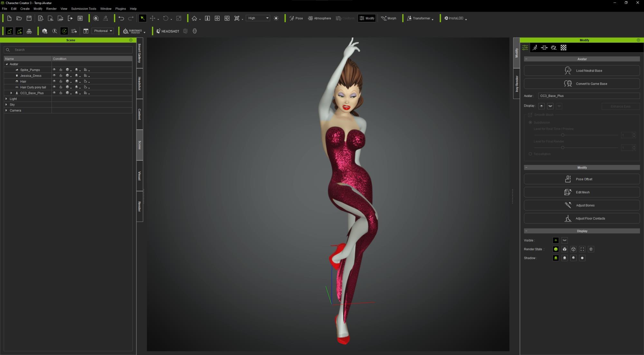Image resolution: width=644 pixels, height=355 pixels.
Task: Click the settings sliders icon in second toolbar
Action: pyautogui.click(x=74, y=31)
